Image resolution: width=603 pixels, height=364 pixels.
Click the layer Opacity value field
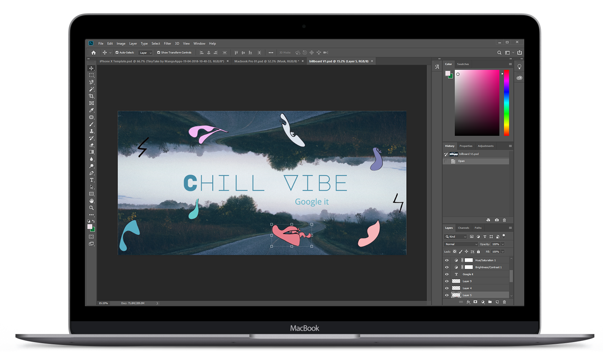click(496, 244)
